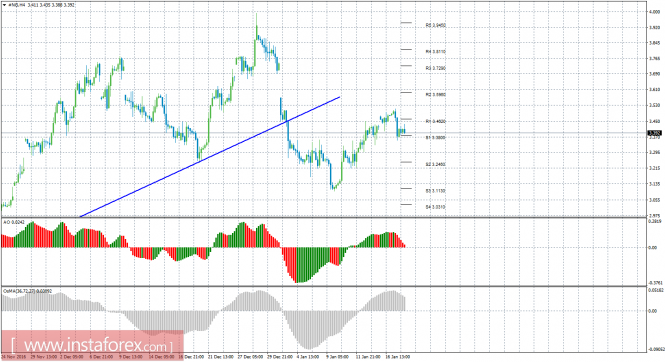Click the AO indicator label
Image resolution: width=665 pixels, height=362 pixels.
point(11,222)
